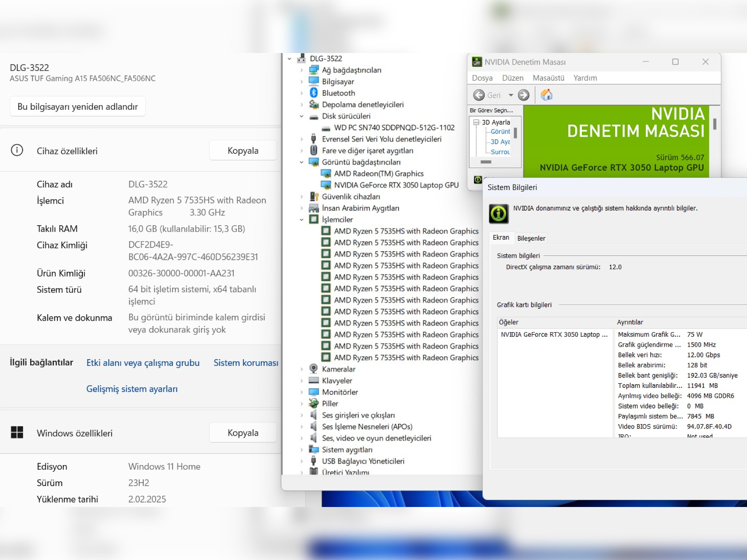Click the Monitörler monitor icon
Viewport: 747px width, 560px height.
[314, 392]
